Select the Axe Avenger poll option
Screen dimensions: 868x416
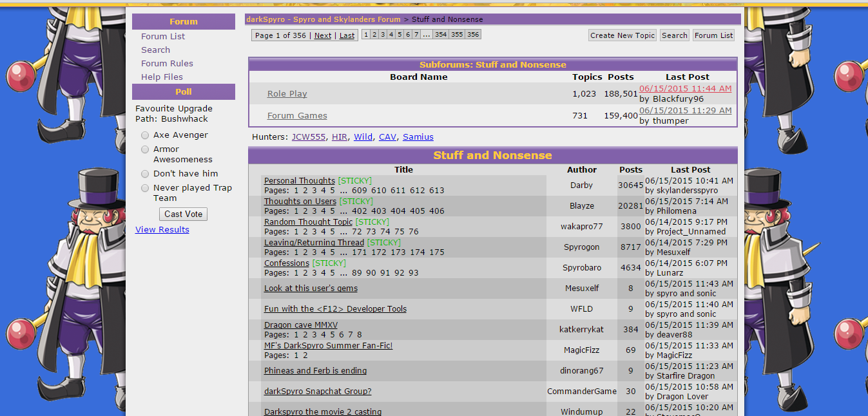point(145,135)
